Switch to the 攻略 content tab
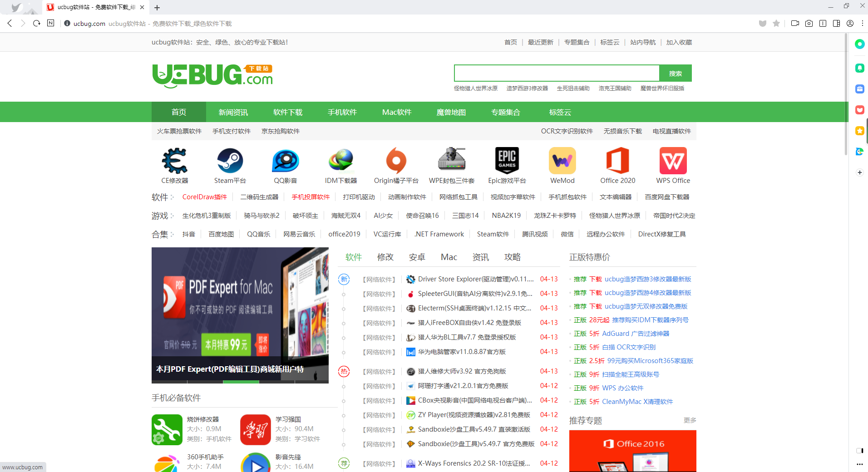This screenshot has height=472, width=868. tap(513, 257)
